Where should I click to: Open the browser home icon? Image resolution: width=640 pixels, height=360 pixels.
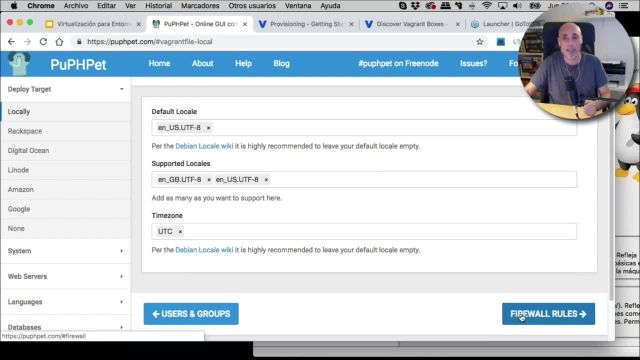[60, 42]
